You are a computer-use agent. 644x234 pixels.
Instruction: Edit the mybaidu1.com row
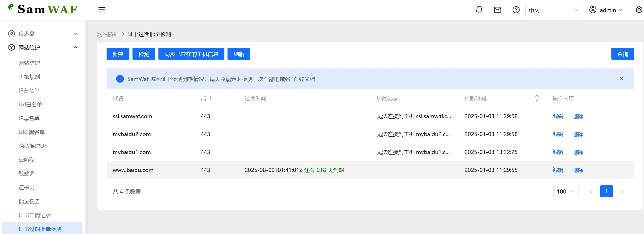[558, 152]
